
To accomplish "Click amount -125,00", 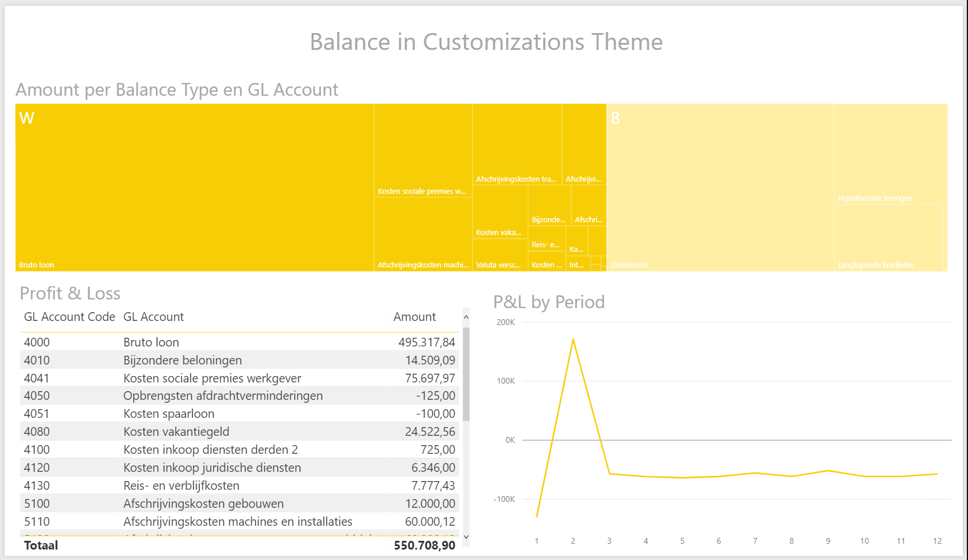I will point(435,396).
